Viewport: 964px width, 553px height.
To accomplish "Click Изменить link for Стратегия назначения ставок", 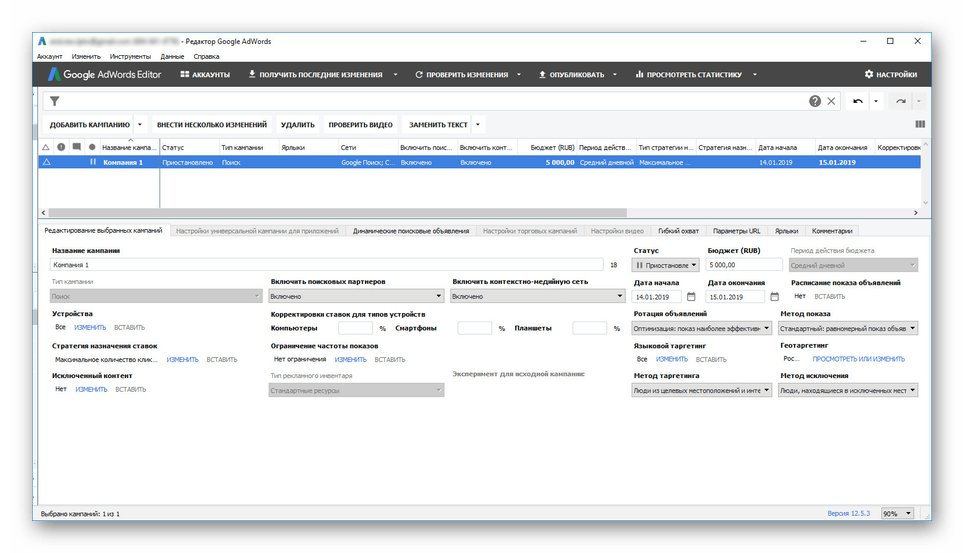I will (x=183, y=360).
